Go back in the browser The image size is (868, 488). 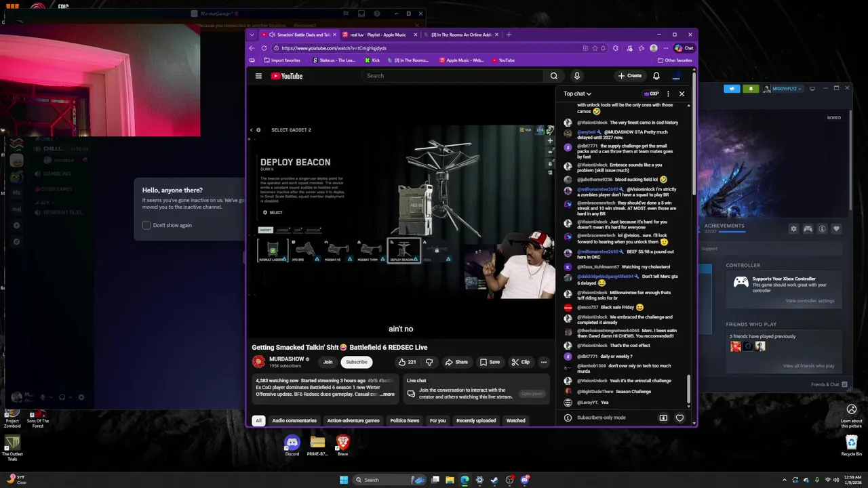(252, 48)
